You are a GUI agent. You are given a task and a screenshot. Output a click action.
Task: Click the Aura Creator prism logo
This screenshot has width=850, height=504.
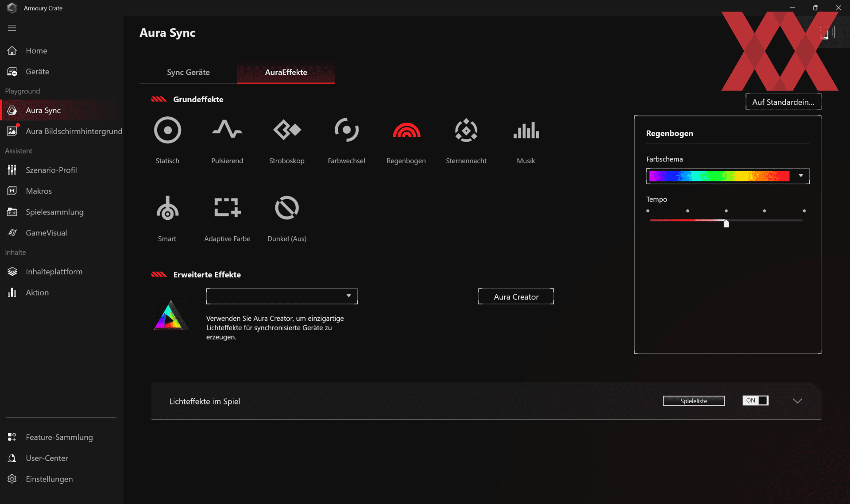click(170, 315)
